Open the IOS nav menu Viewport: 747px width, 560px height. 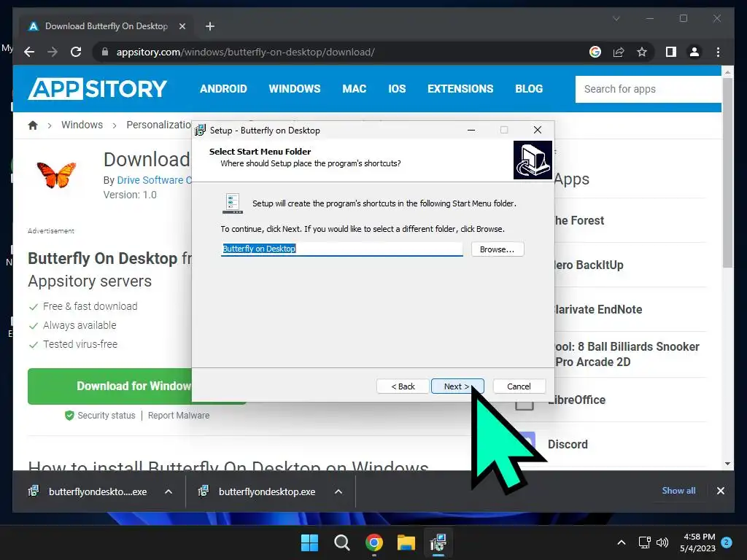point(397,88)
